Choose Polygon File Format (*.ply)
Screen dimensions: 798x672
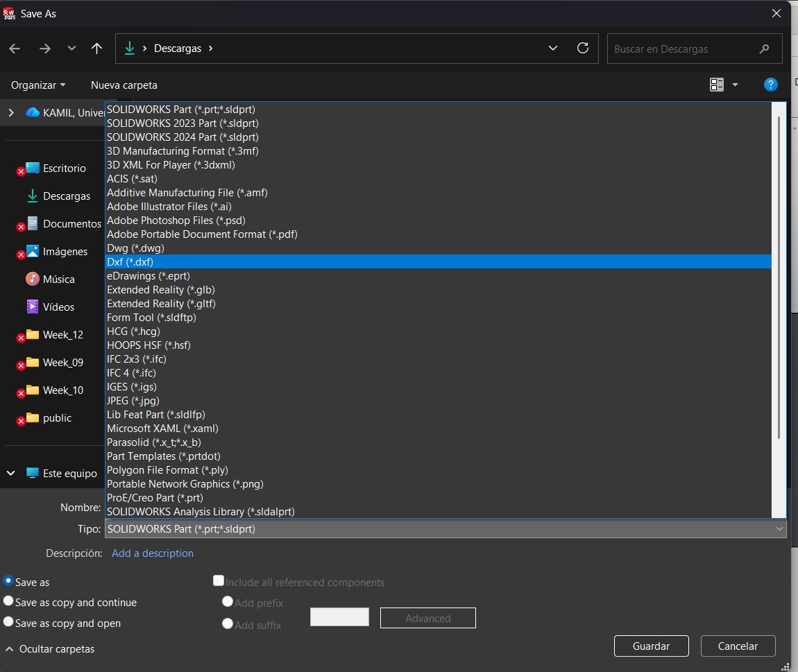(x=438, y=470)
